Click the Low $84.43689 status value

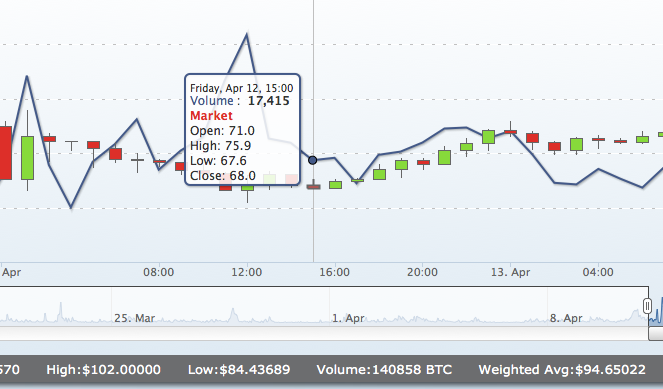tap(239, 370)
